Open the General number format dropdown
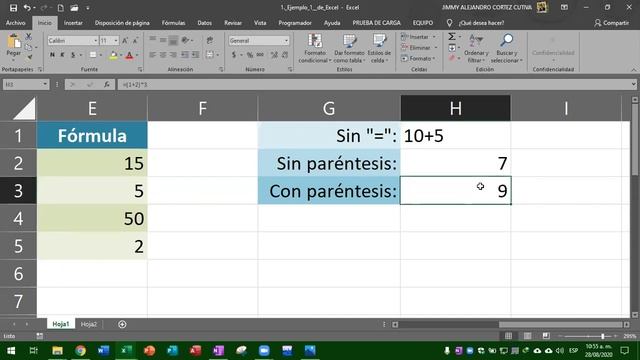 click(x=286, y=40)
